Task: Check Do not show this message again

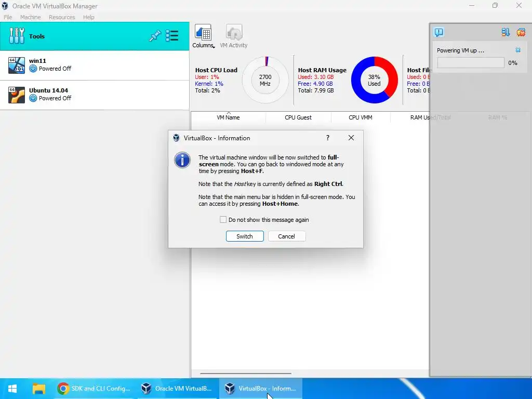Action: [x=223, y=220]
